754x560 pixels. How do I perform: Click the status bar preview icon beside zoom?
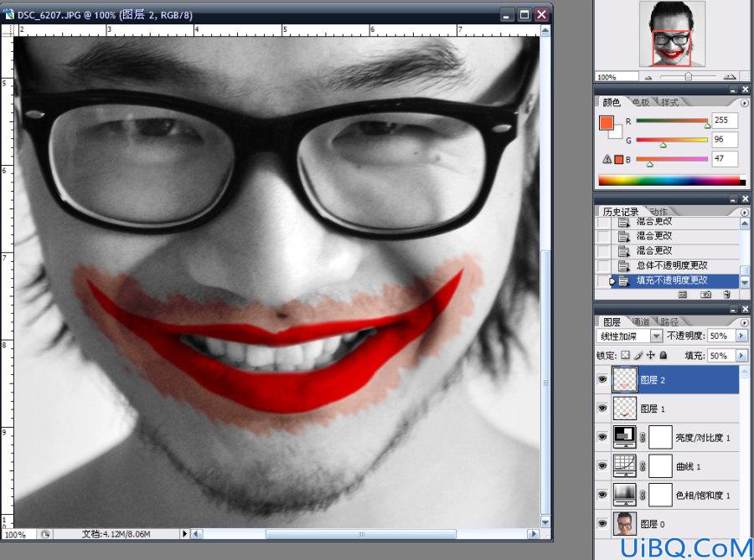pos(45,534)
